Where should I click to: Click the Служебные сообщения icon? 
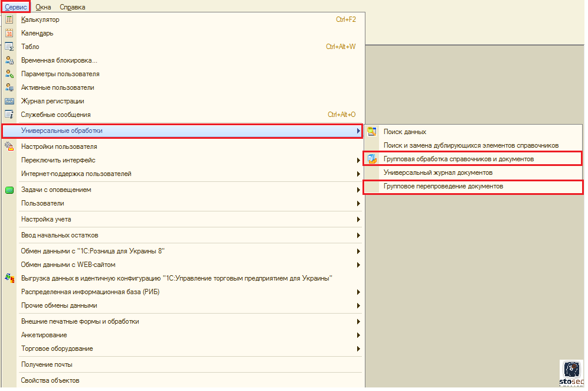pos(9,115)
